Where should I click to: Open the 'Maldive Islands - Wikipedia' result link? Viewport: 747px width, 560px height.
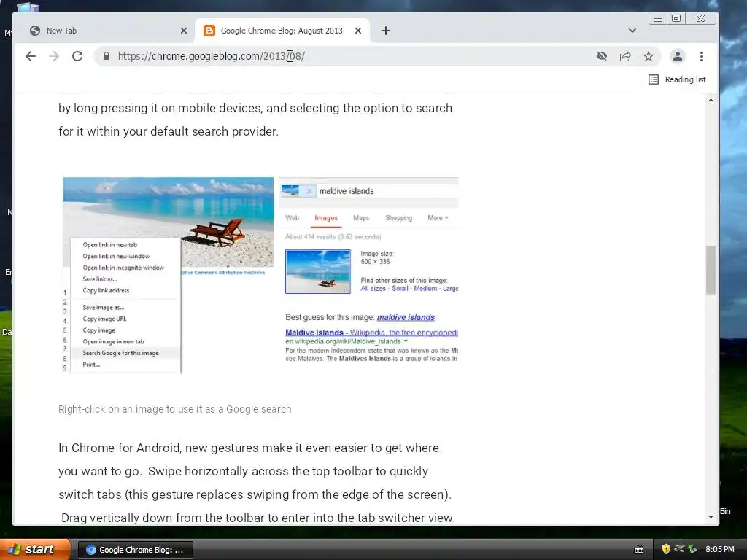[371, 332]
